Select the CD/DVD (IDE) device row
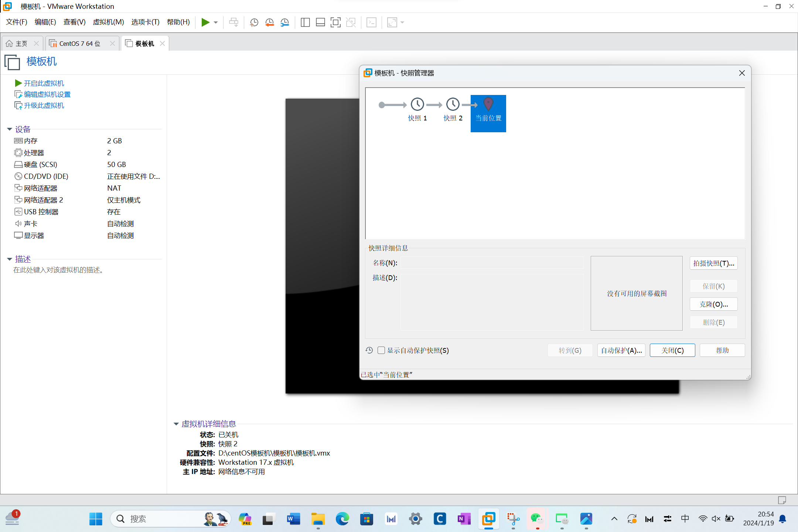Image resolution: width=798 pixels, height=532 pixels. [87, 177]
